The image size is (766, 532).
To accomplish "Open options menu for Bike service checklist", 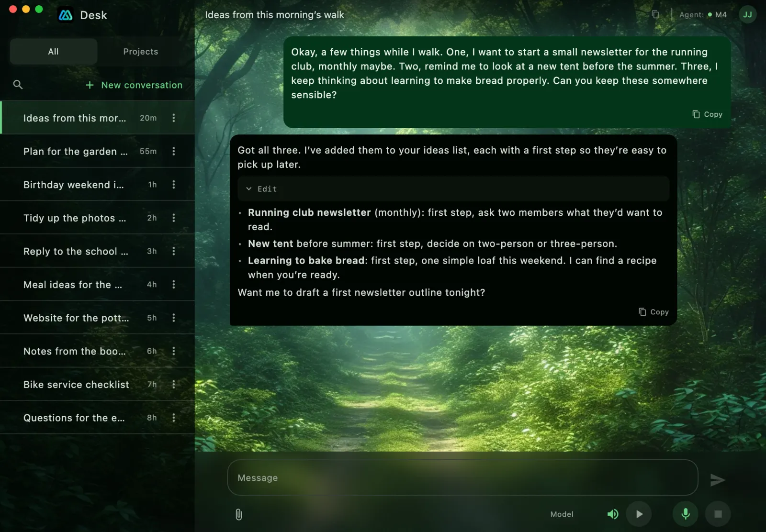I will coord(174,385).
